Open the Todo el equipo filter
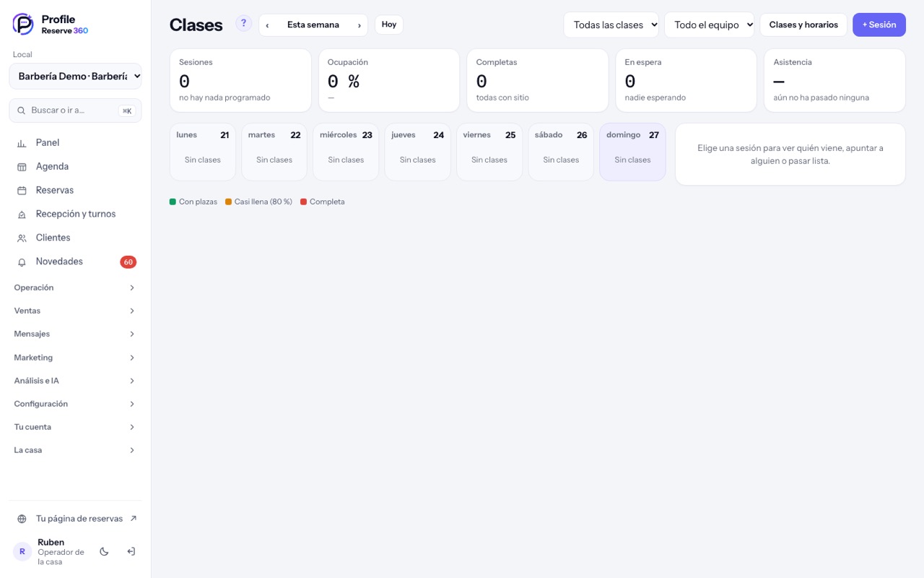 pyautogui.click(x=709, y=25)
